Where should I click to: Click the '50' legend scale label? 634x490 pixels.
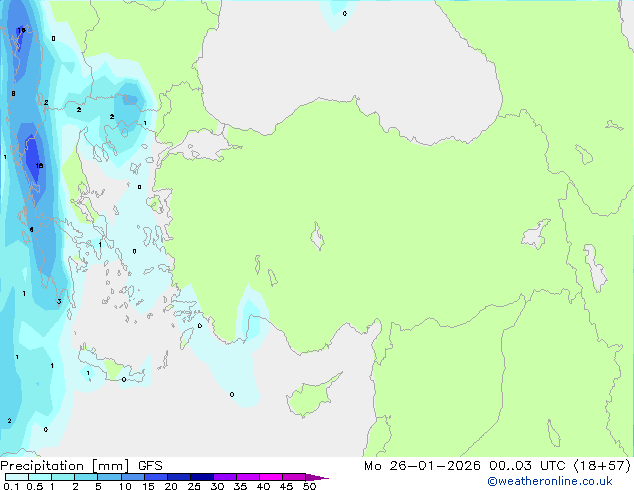click(x=310, y=486)
